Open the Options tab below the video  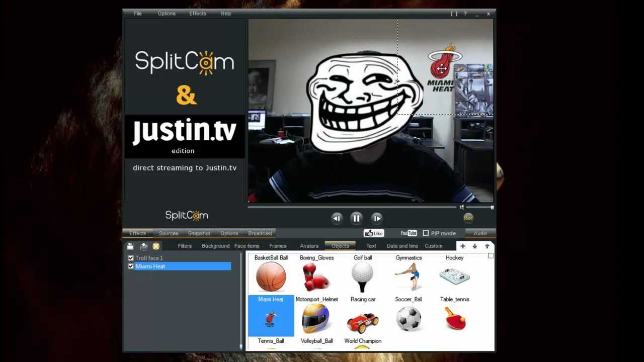pyautogui.click(x=229, y=233)
